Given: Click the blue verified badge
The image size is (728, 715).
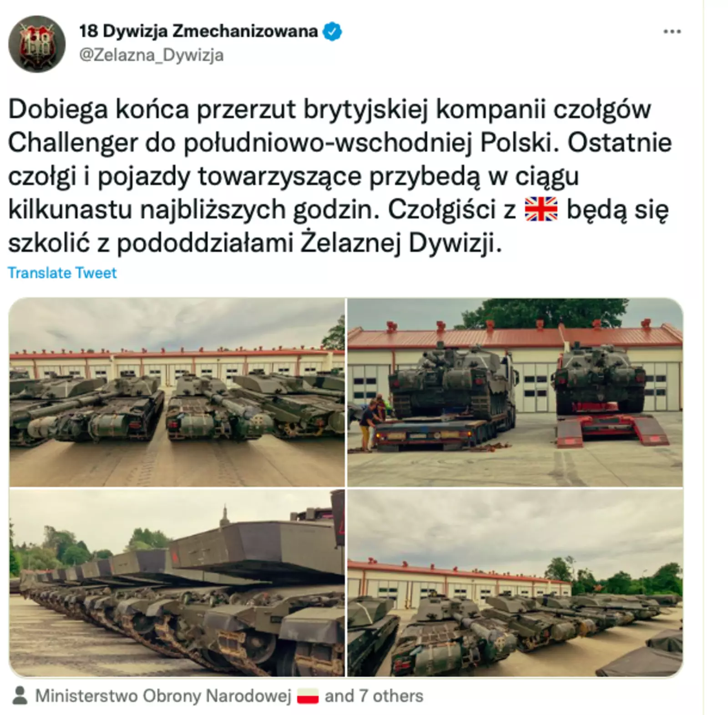Looking at the screenshot, I should [x=332, y=31].
